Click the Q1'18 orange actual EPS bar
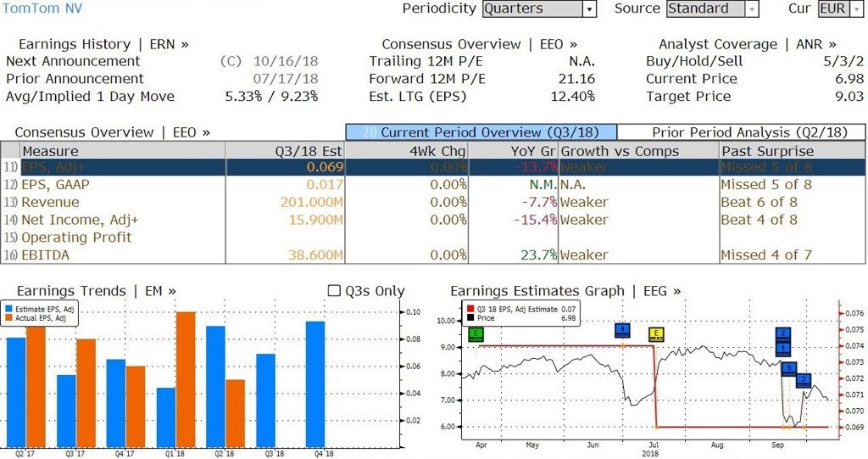Screen dimensions: 868x459 tap(186, 380)
